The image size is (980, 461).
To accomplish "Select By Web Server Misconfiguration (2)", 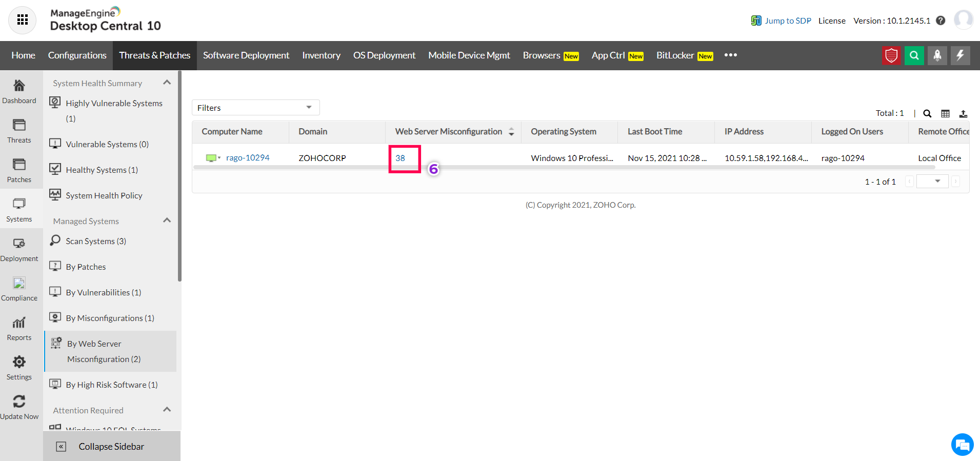I will (x=110, y=351).
